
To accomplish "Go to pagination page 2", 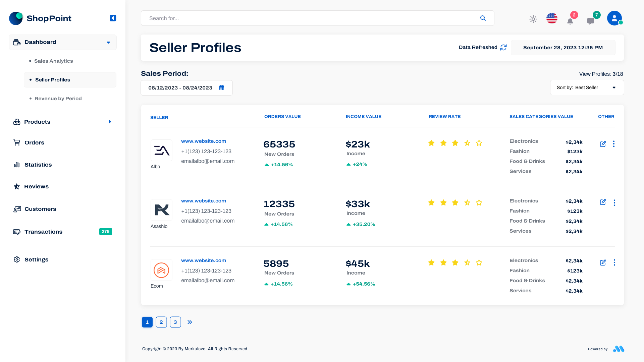I will pyautogui.click(x=161, y=322).
